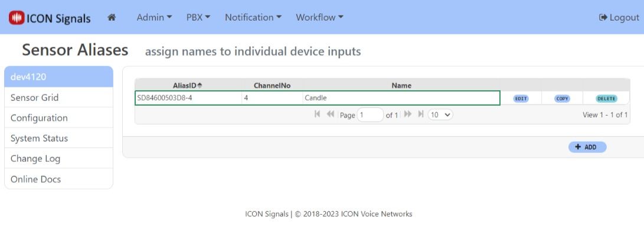Image resolution: width=644 pixels, height=226 pixels.
Task: Open the Admin dropdown menu
Action: click(155, 17)
